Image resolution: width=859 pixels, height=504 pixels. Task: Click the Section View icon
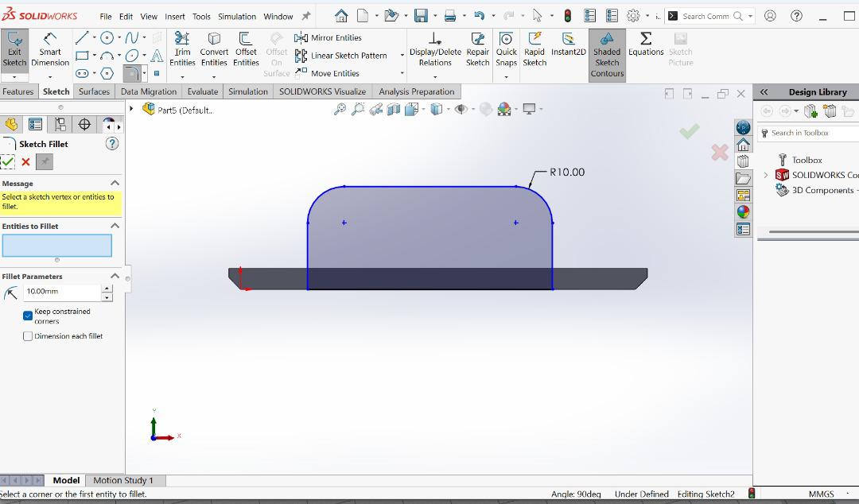coord(394,109)
